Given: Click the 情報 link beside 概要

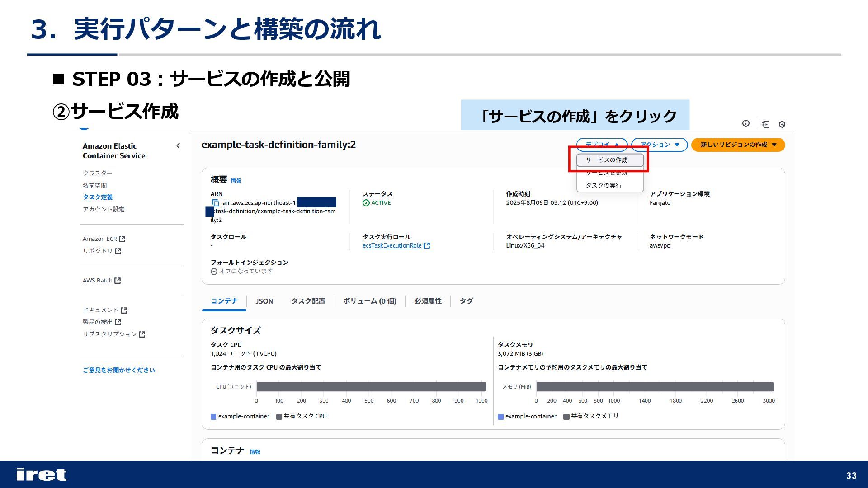Looking at the screenshot, I should [x=236, y=181].
